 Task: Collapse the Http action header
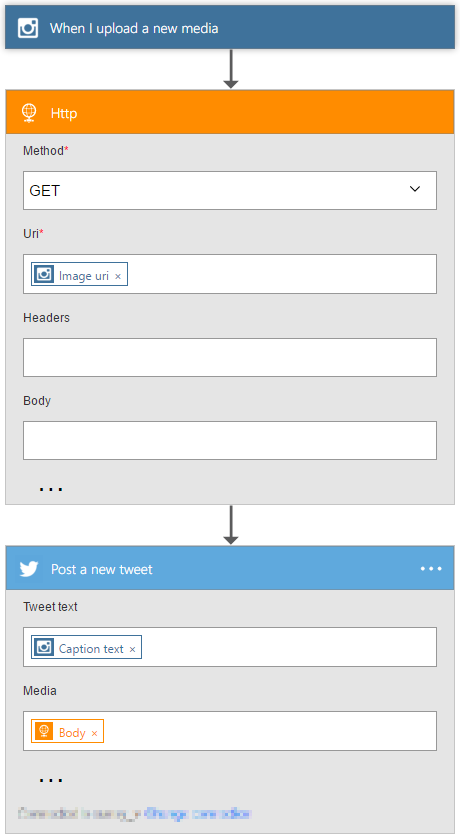pyautogui.click(x=230, y=112)
